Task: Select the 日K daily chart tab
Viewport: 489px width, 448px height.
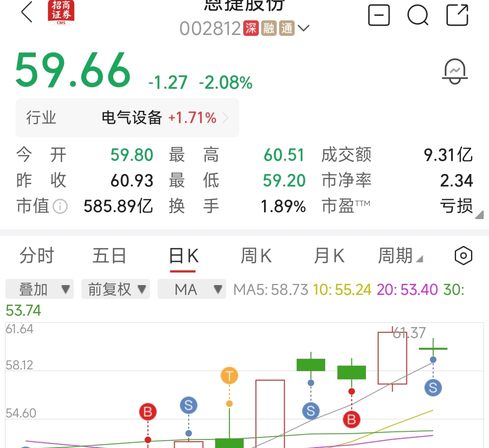Action: 183,257
